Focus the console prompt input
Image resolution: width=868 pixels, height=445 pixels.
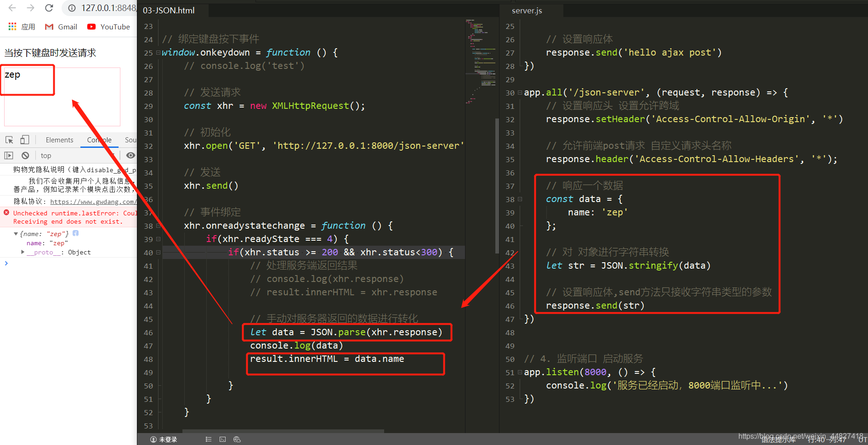71,263
